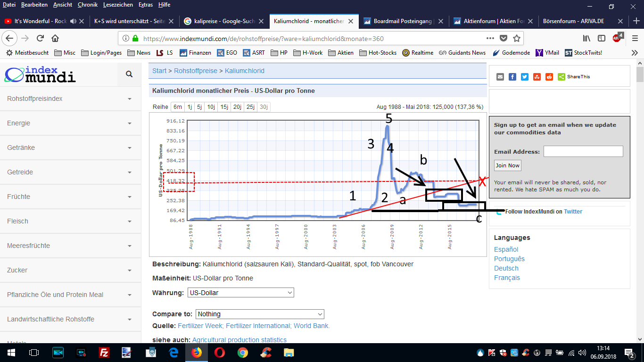Screen dimensions: 644x362
Task: Open the Firefox Library
Action: pyautogui.click(x=587, y=38)
